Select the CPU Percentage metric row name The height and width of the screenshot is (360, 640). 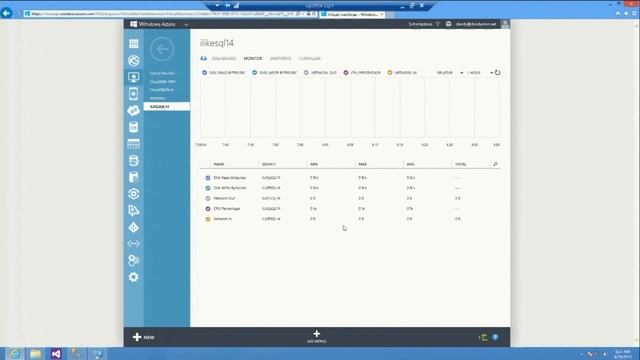pyautogui.click(x=227, y=209)
